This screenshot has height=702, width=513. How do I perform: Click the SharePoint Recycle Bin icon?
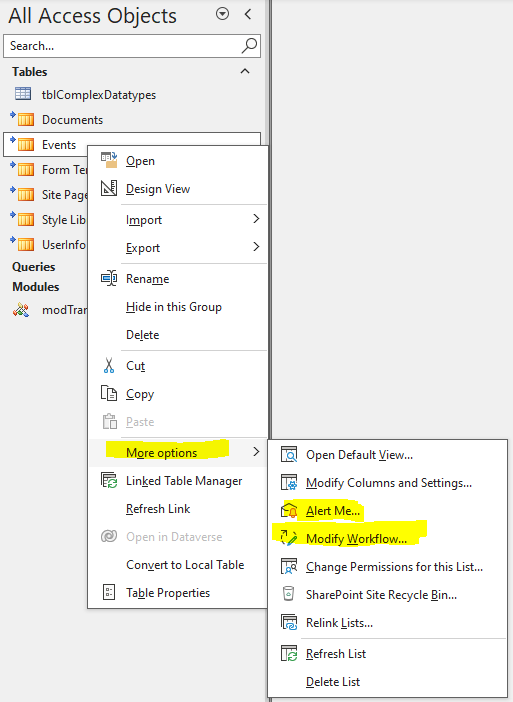289,594
